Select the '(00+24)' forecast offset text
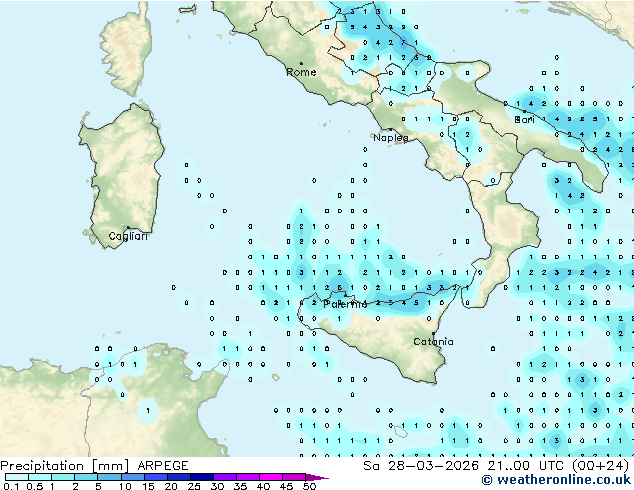Viewport: 634px width, 490px height. tap(600, 466)
